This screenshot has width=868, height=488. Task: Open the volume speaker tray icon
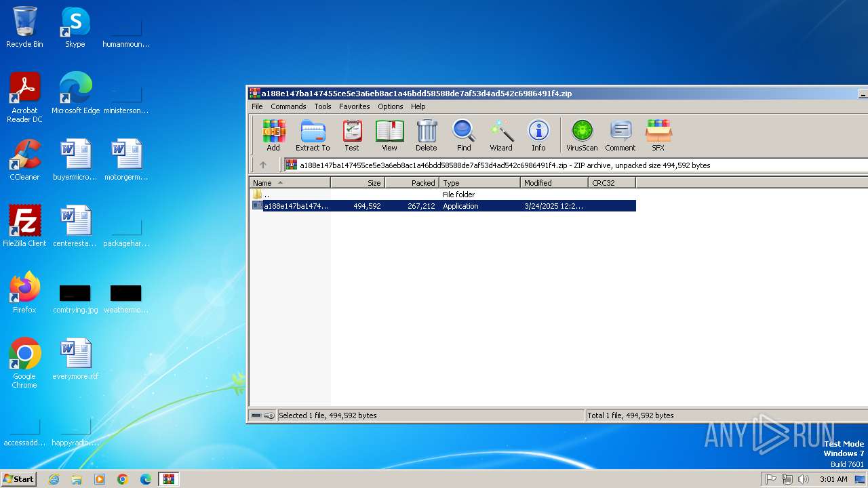coord(804,479)
